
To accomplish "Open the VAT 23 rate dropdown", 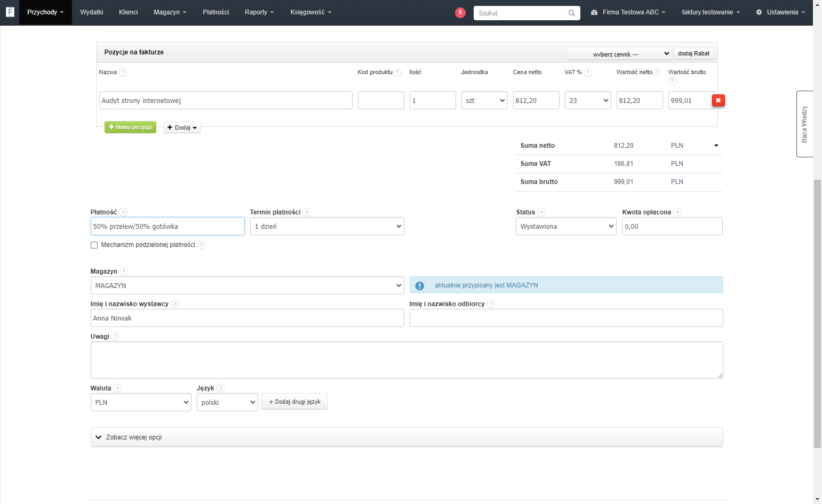I will point(588,100).
